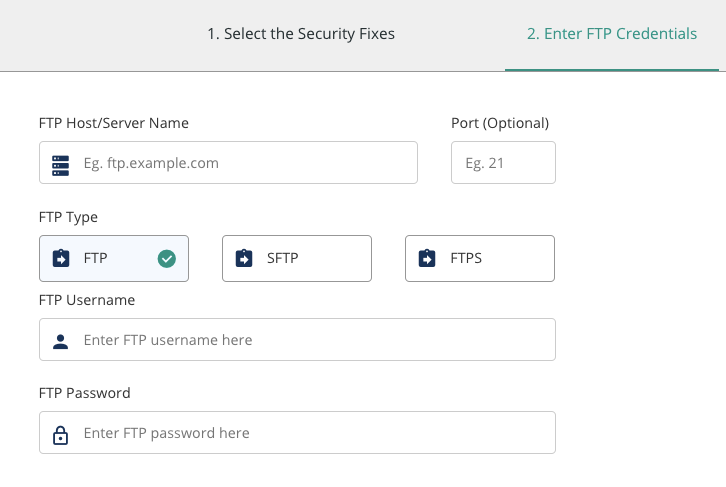Click the FTP username text box
The height and width of the screenshot is (487, 726).
[x=310, y=340]
